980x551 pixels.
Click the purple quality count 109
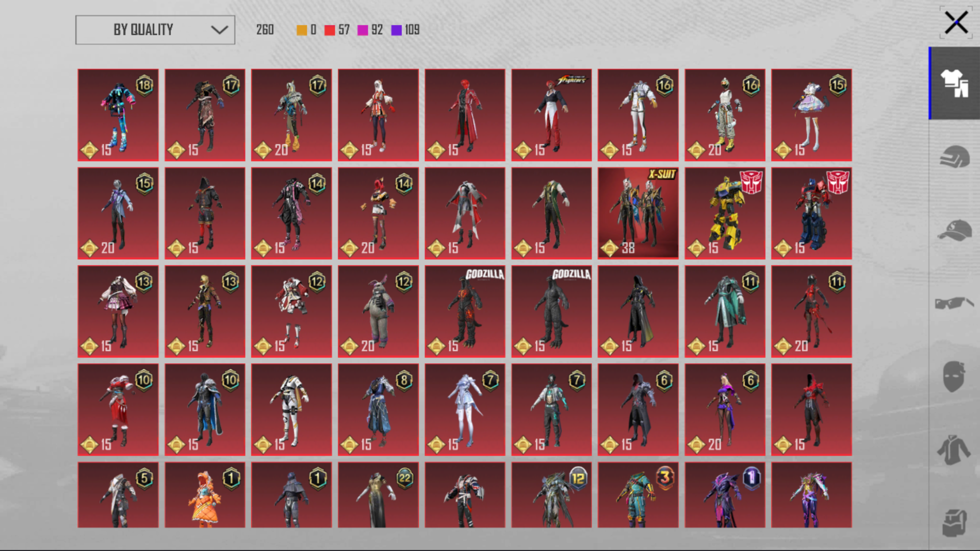coord(412,30)
